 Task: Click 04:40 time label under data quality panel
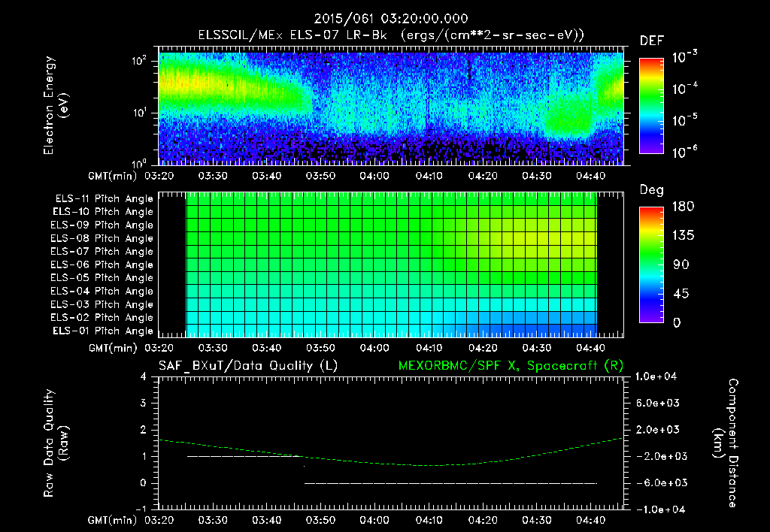pos(590,520)
